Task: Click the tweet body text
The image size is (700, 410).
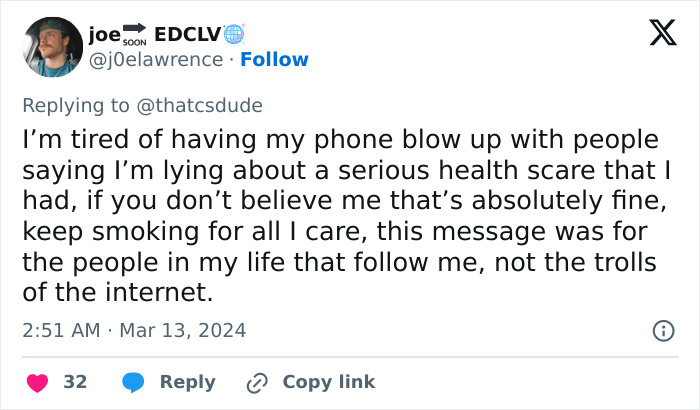Action: point(340,215)
